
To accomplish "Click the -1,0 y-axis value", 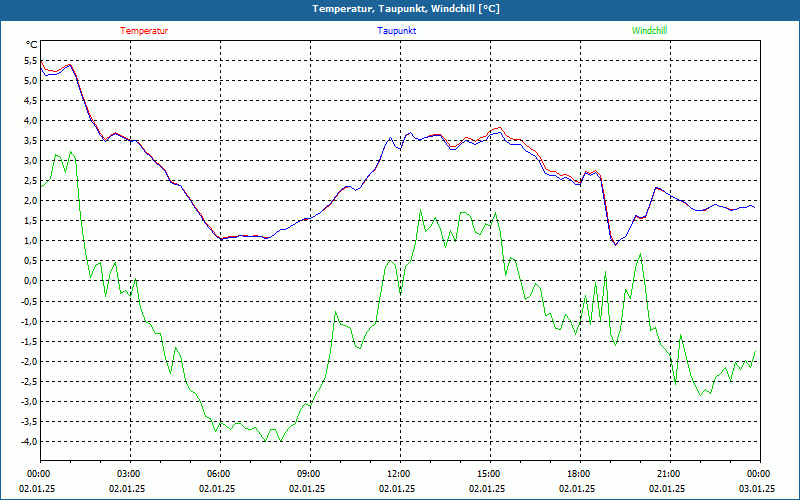I will [x=30, y=321].
